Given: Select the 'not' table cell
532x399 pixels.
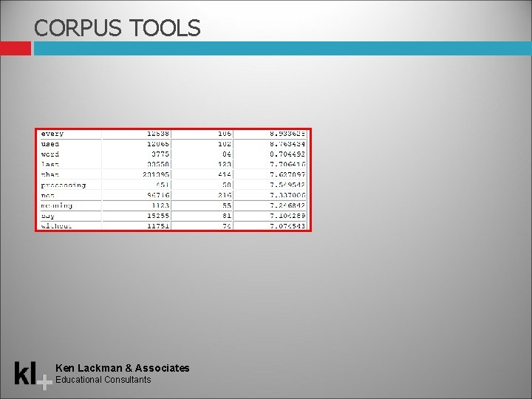Looking at the screenshot, I should pyautogui.click(x=71, y=195).
